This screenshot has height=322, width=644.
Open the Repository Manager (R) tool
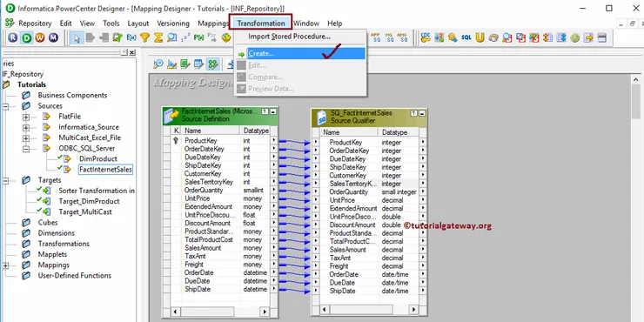[x=13, y=37]
